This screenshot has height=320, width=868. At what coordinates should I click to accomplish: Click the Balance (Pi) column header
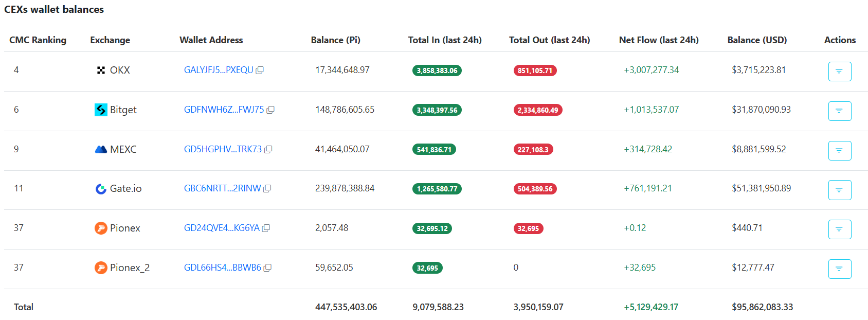point(335,40)
